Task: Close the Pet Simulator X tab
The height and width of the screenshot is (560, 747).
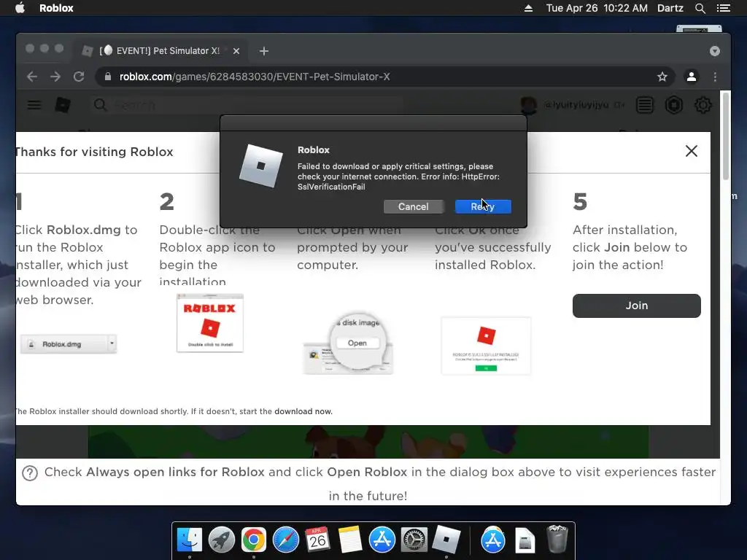Action: [x=236, y=51]
